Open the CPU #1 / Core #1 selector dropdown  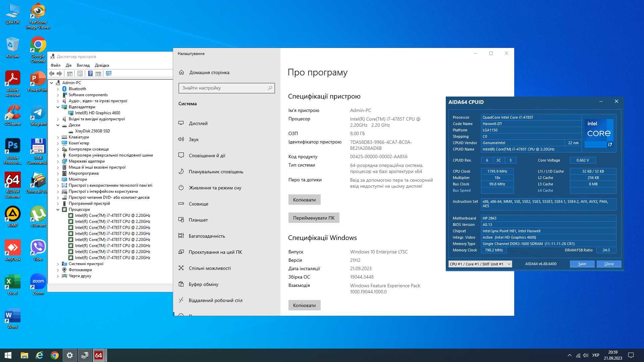pos(480,264)
